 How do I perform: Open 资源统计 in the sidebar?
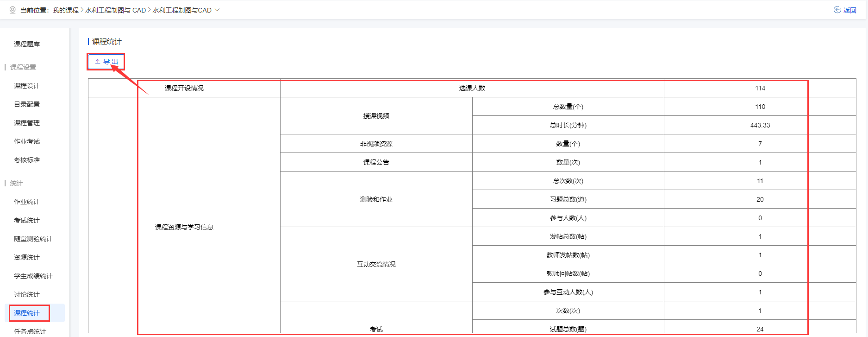(x=27, y=257)
